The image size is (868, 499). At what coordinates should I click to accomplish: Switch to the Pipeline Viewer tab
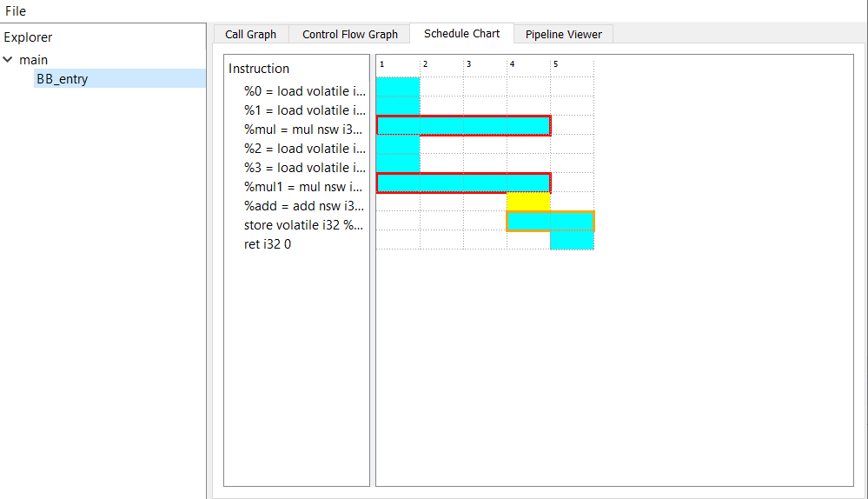563,34
